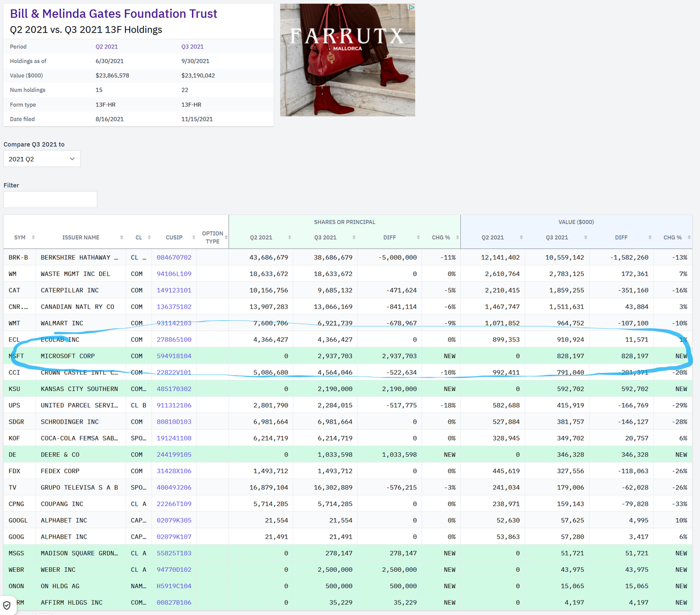Click the SHARES OR PRINCIPAL group header
This screenshot has width=700, height=615.
[x=345, y=222]
